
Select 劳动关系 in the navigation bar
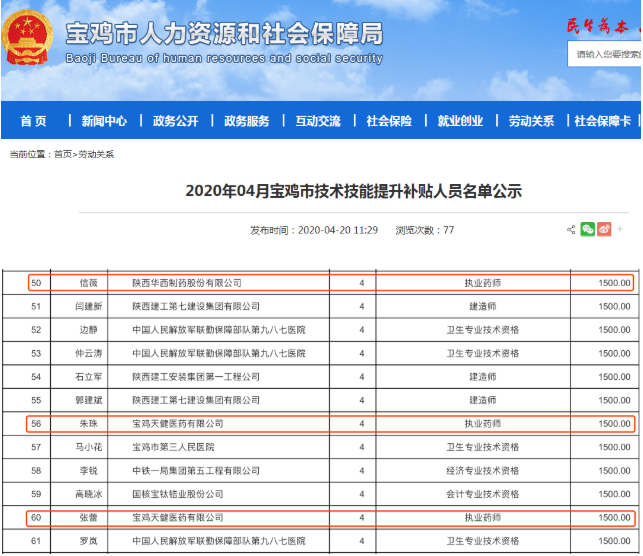531,121
